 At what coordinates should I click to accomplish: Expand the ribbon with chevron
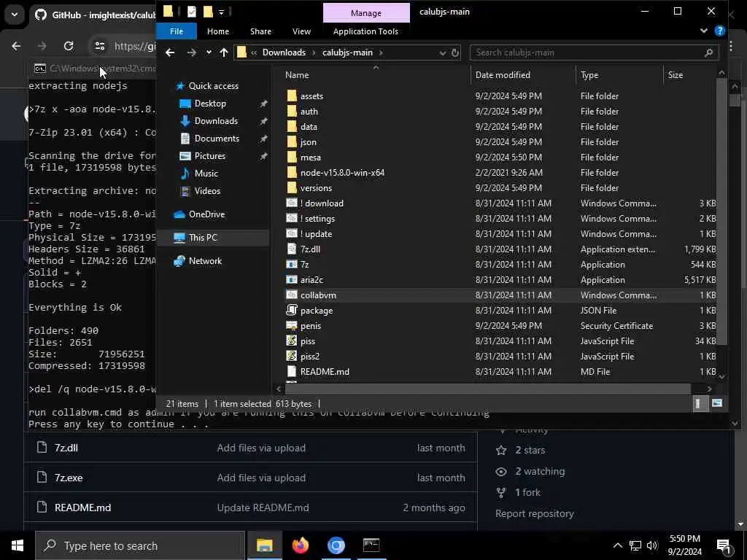click(704, 31)
